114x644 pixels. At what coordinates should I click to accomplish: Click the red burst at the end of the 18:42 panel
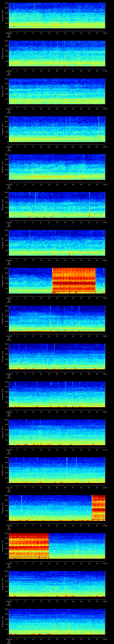click(x=98, y=507)
